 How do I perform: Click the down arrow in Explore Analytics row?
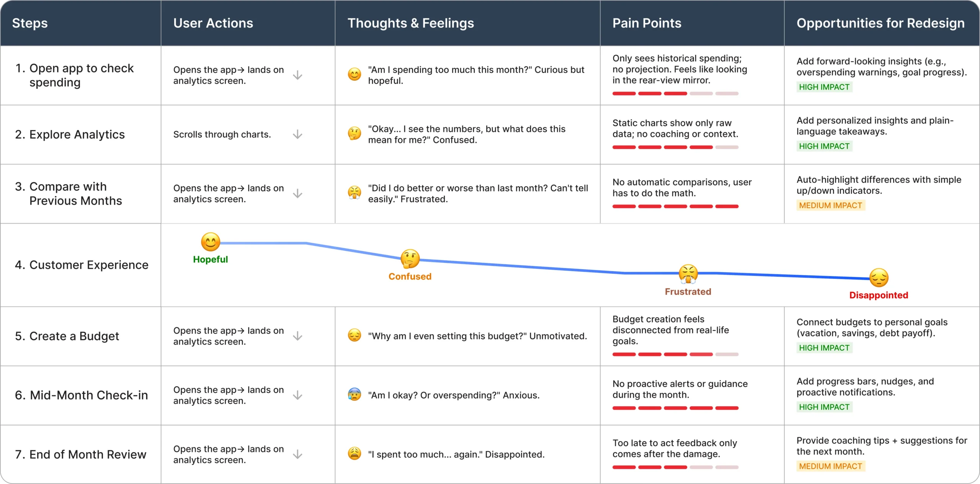297,134
